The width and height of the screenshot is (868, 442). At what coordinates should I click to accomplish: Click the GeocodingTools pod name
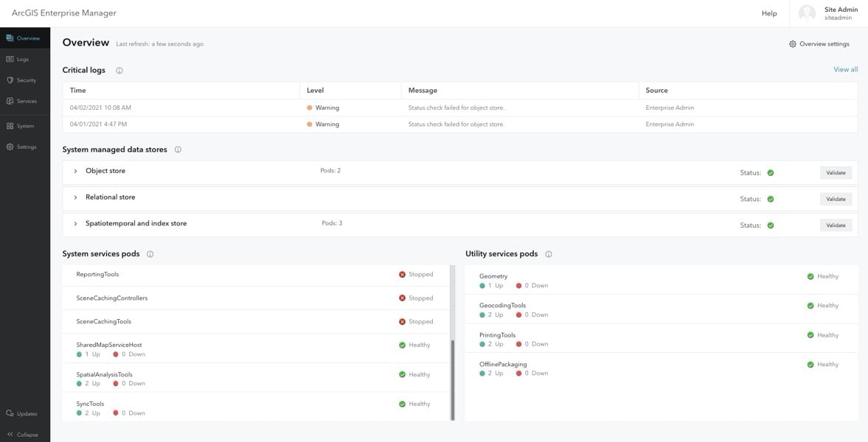pos(503,306)
